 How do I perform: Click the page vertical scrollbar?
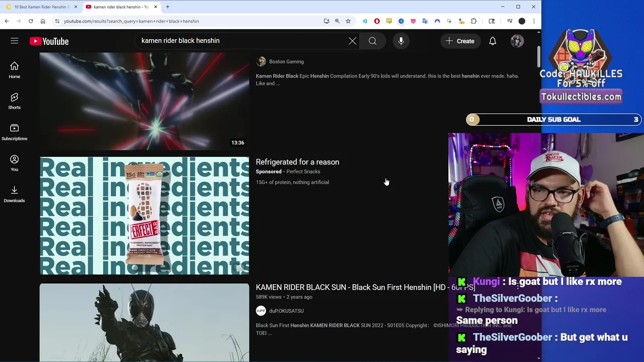[x=538, y=56]
